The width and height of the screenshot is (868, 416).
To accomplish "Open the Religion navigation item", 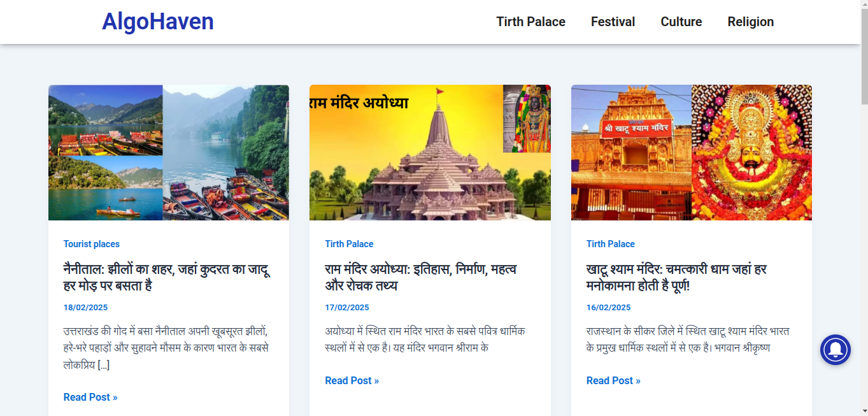I will point(750,22).
